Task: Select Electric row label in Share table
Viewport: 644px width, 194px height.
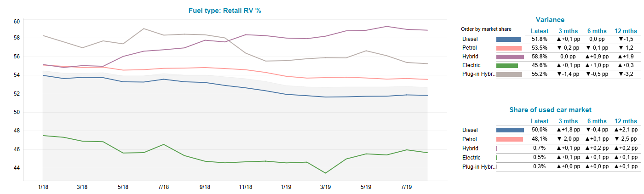Action: coord(471,158)
